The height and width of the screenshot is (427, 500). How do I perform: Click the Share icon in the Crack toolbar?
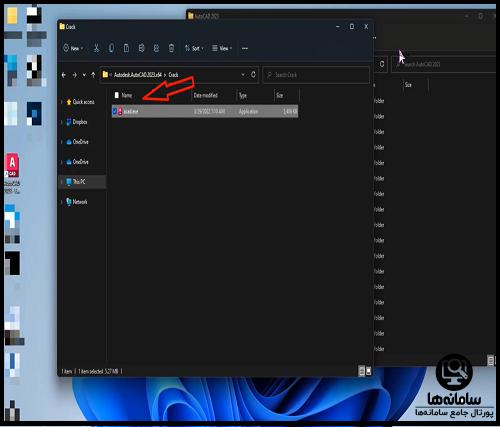click(156, 48)
